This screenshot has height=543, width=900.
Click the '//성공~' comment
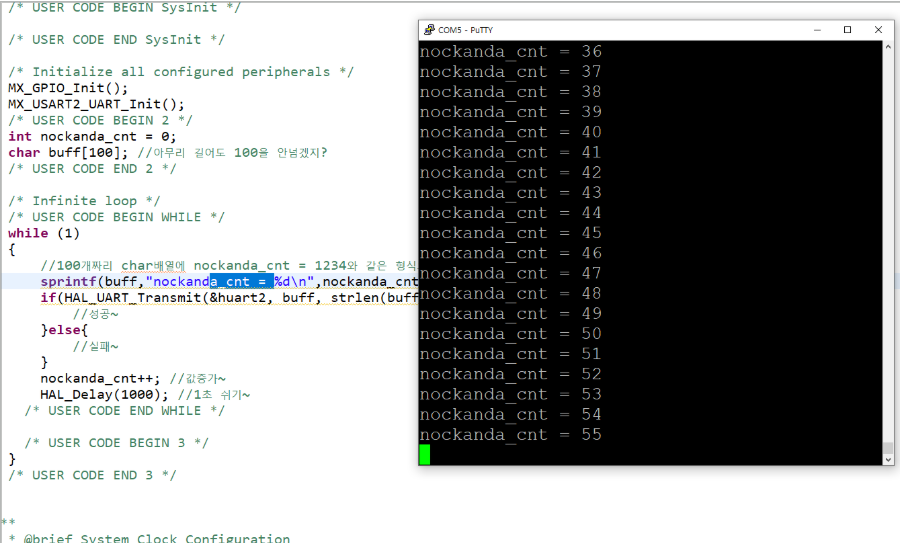coord(95,314)
